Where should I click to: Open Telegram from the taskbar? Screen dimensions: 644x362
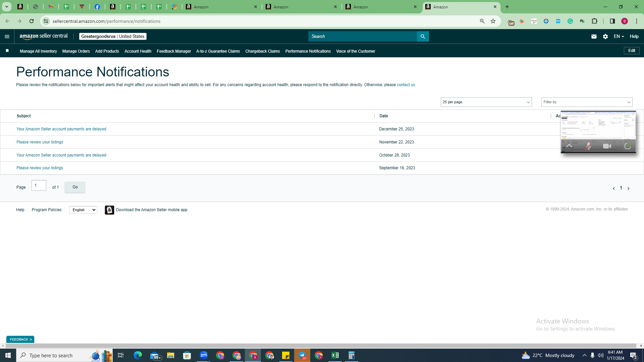(x=302, y=355)
